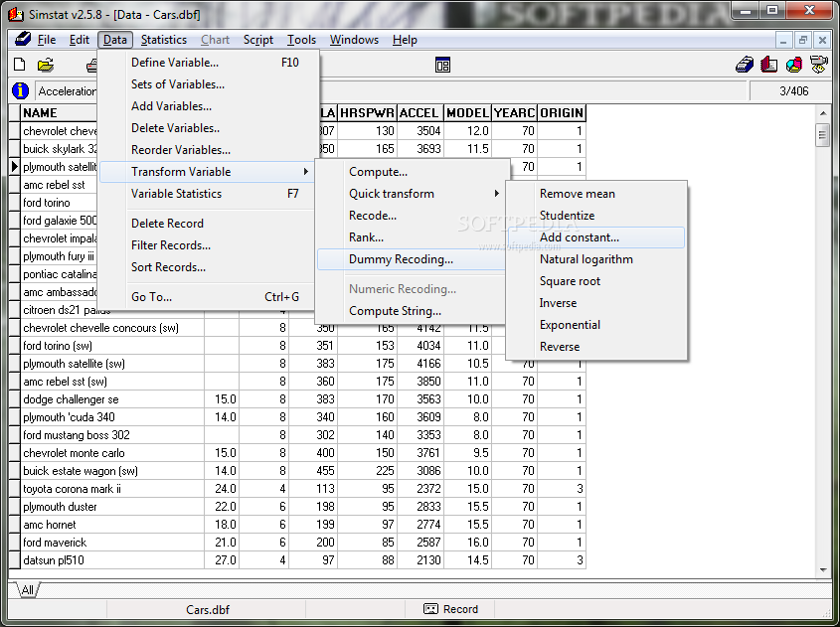Select Compute String... entry
Screen dimensions: 840x627
pos(412,311)
